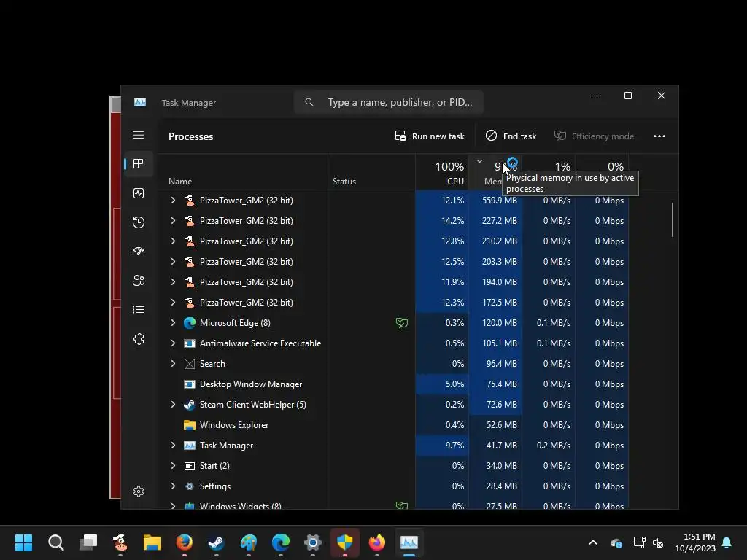
Task: Expand the PizzaTower_GM2 process using 227.2 MB
Action: 173,221
